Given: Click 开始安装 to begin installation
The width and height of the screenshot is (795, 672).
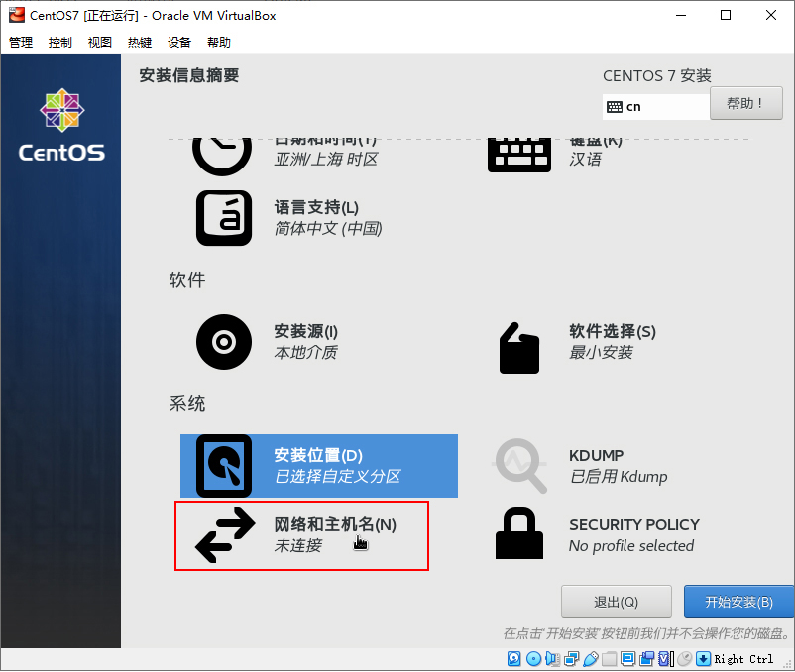Looking at the screenshot, I should (738, 602).
